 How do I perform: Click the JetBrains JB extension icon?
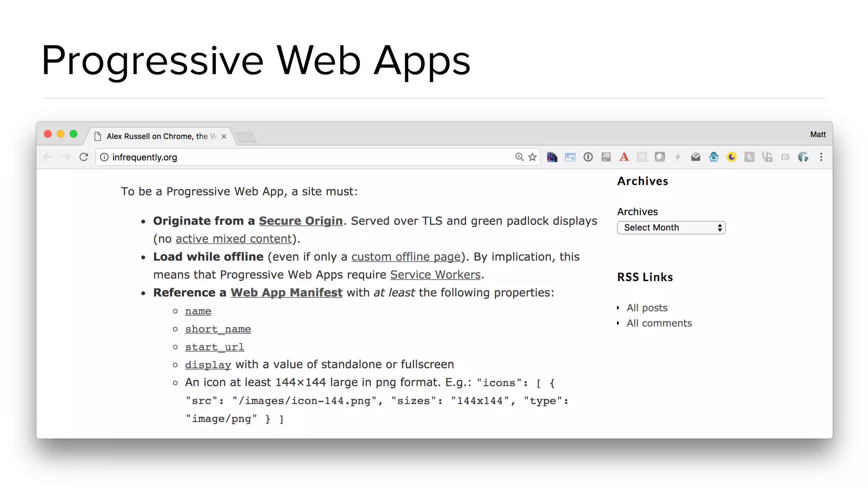pyautogui.click(x=606, y=157)
